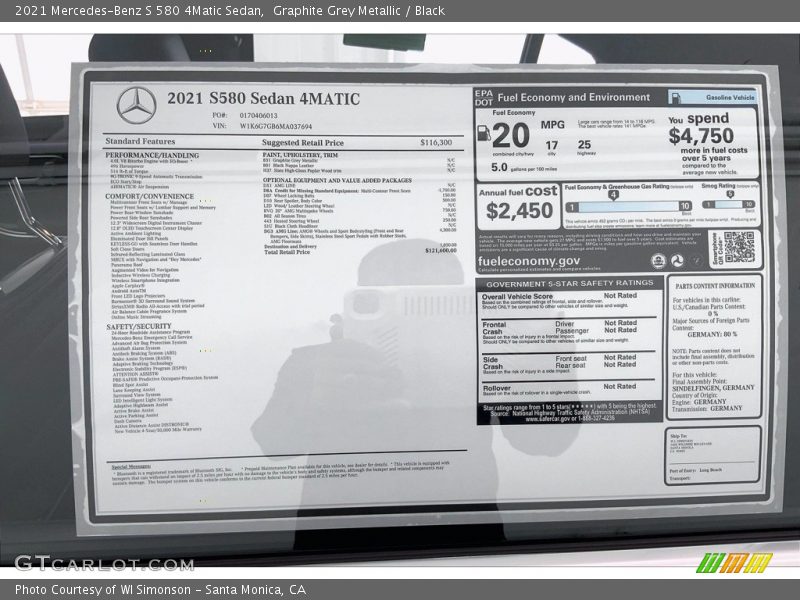The image size is (800, 600).
Task: Open the fueleconomy.gov link
Action: pyautogui.click(x=530, y=262)
